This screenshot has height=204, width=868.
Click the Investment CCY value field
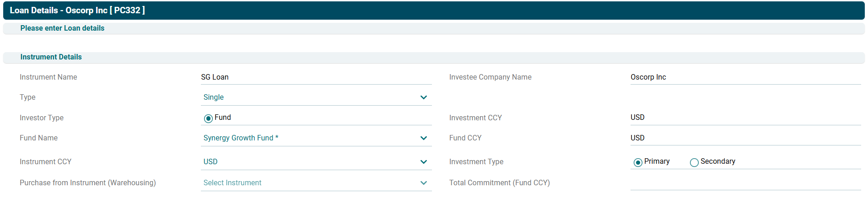[x=745, y=118]
